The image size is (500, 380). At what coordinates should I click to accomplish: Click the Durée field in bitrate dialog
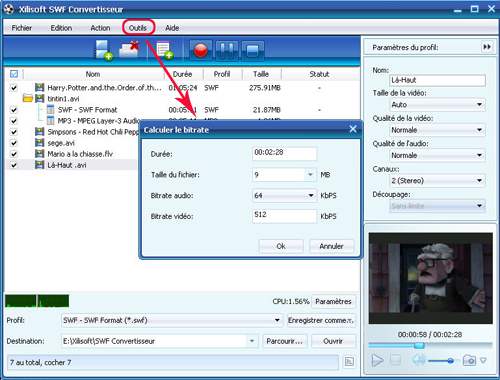click(x=284, y=153)
